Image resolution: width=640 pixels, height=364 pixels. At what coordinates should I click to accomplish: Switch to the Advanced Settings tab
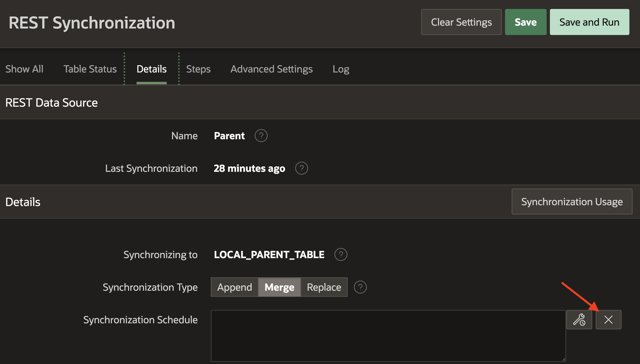coord(271,69)
